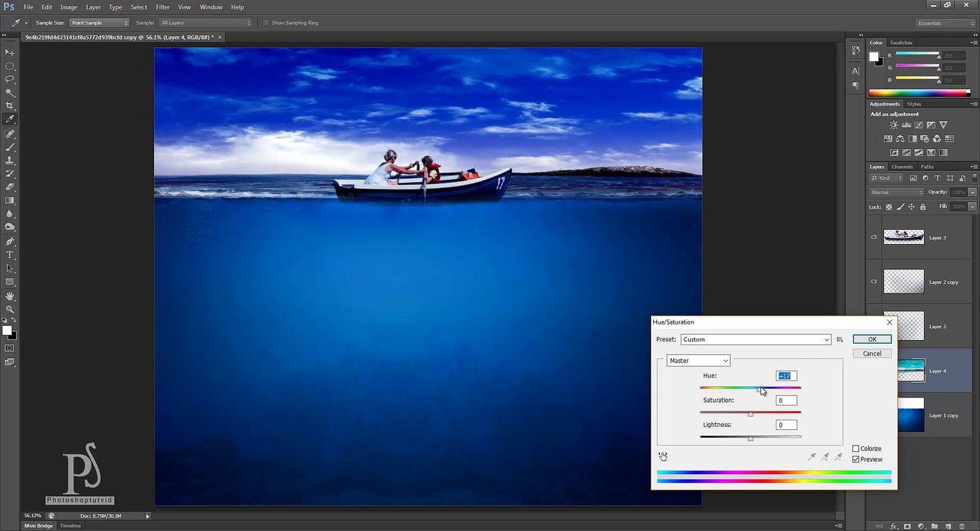This screenshot has width=980, height=531.
Task: Open the Character panel icon
Action: [x=855, y=72]
